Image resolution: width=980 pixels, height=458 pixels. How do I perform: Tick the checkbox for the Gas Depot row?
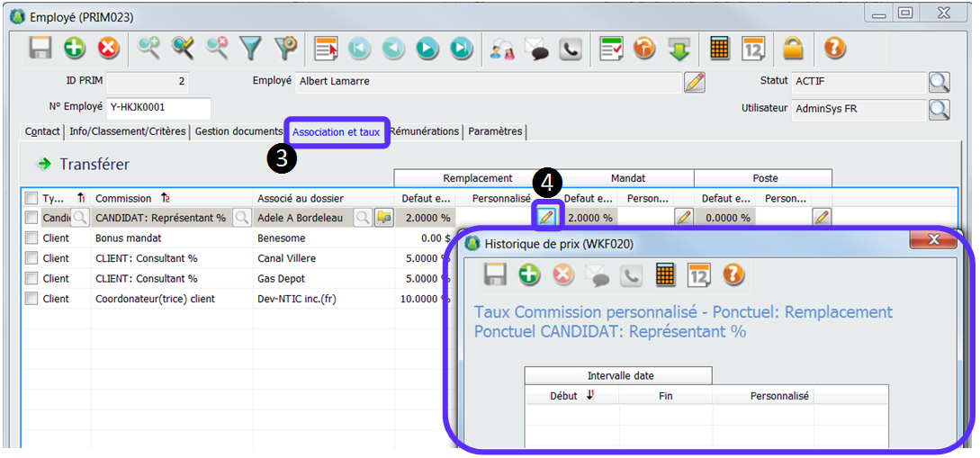click(x=31, y=279)
